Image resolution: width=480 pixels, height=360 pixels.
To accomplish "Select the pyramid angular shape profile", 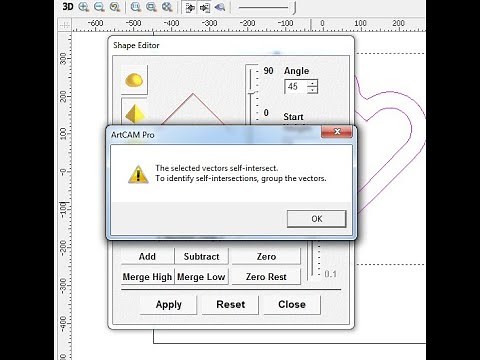I will [x=134, y=113].
